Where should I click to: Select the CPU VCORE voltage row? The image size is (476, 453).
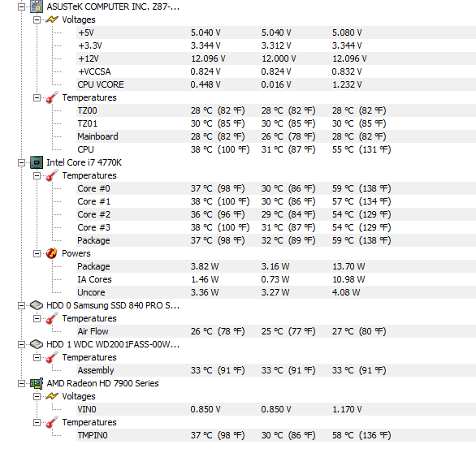[276, 84]
